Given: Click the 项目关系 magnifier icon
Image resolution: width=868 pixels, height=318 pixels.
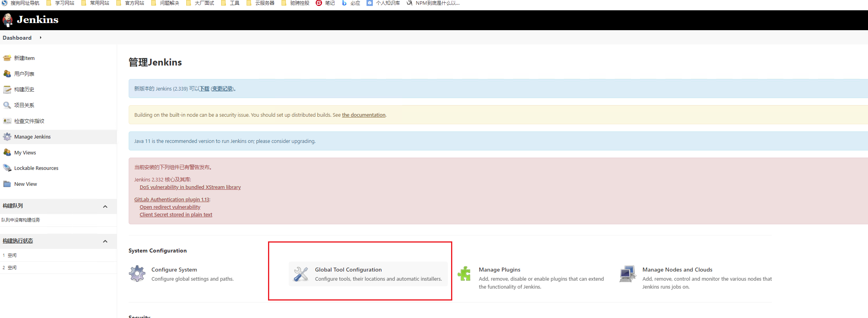Looking at the screenshot, I should tap(7, 105).
